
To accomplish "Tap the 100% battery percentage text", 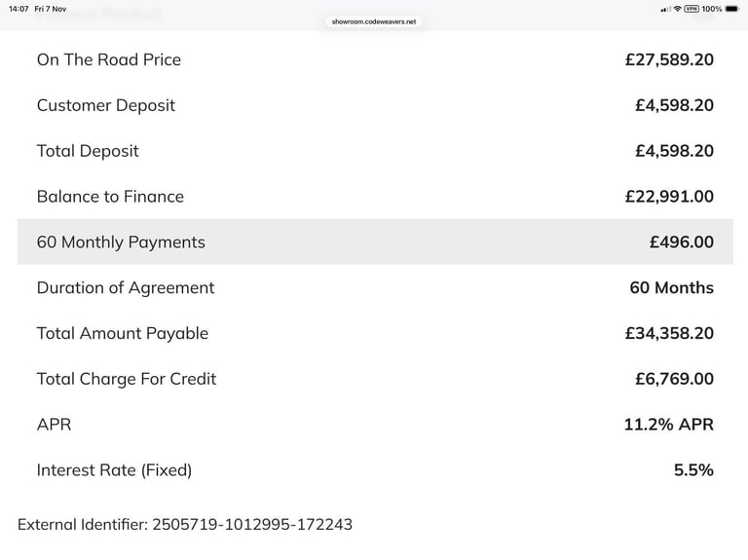I will click(x=712, y=9).
